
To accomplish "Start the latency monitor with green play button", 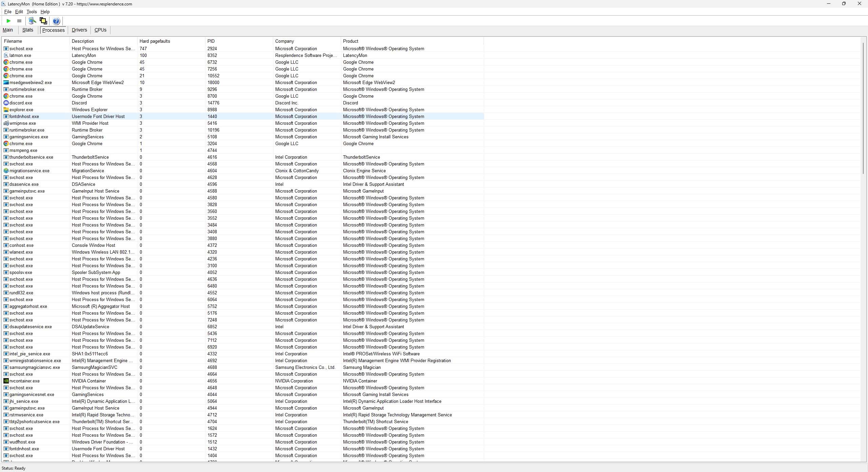I will pos(8,21).
